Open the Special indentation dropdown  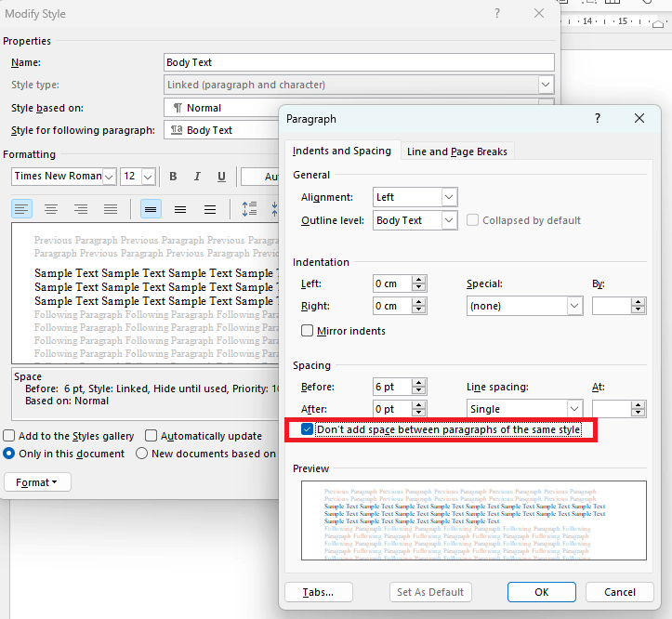point(574,306)
